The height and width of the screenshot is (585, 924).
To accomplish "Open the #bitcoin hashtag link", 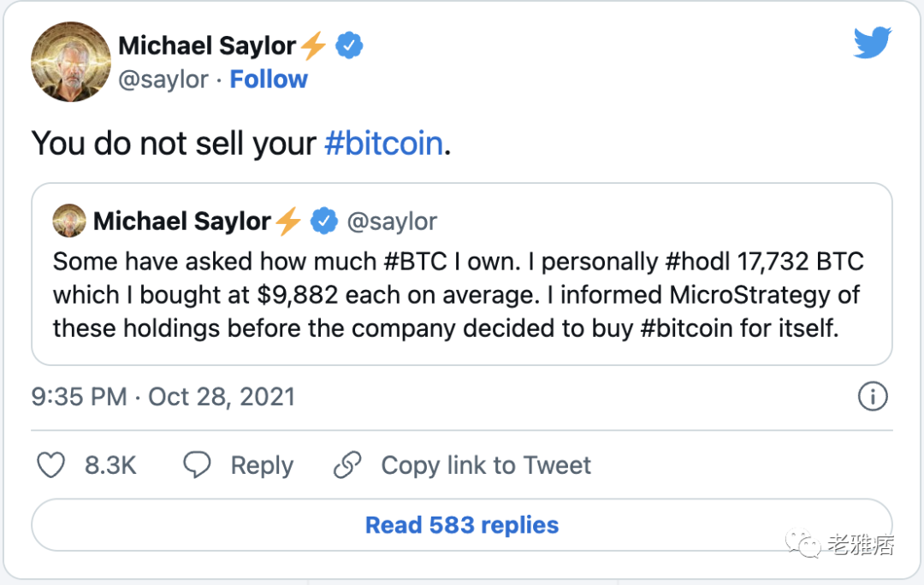I will (383, 143).
